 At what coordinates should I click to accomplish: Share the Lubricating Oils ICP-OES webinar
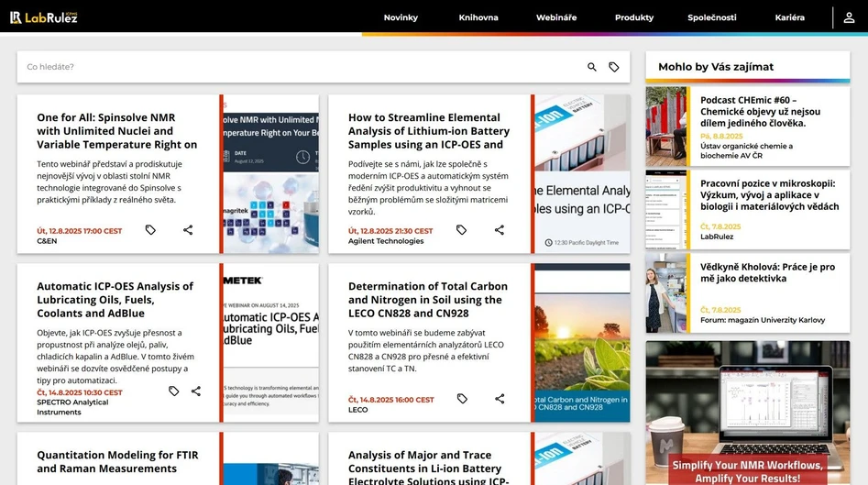(196, 391)
